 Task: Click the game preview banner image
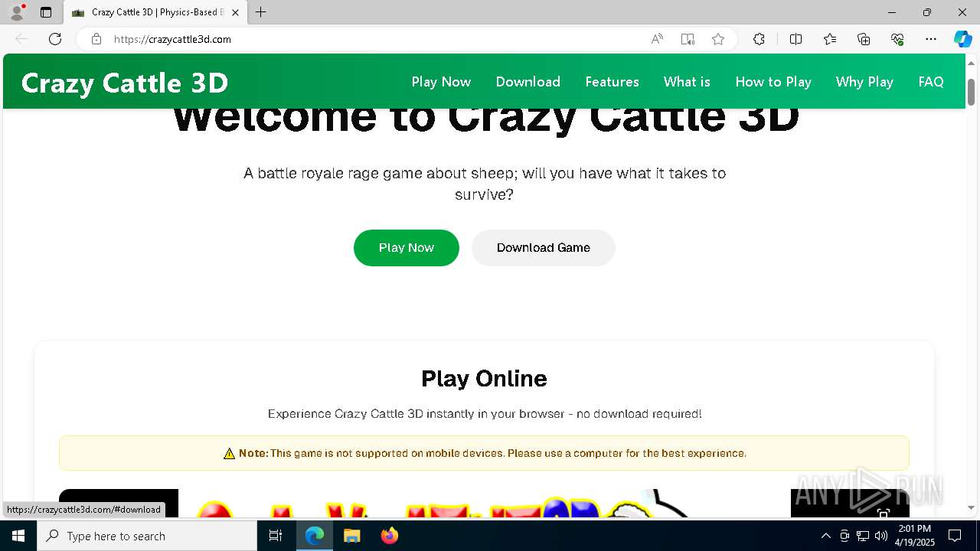point(484,504)
